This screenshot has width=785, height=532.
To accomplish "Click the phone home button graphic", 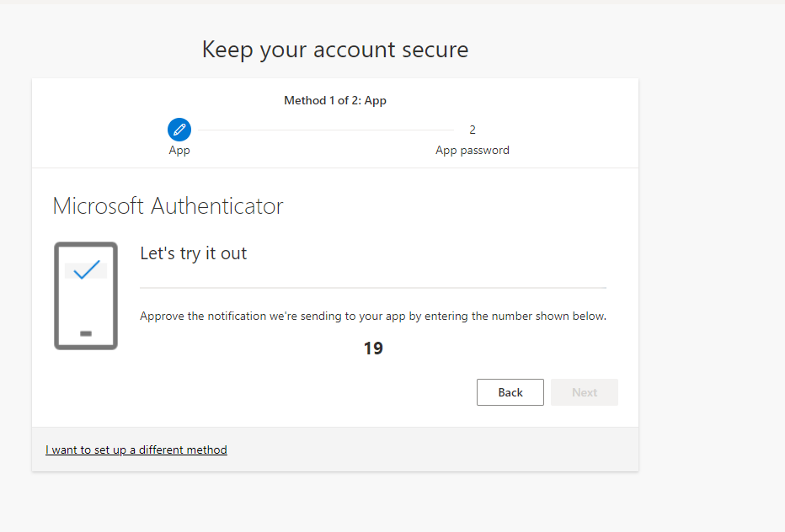I will pyautogui.click(x=86, y=333).
